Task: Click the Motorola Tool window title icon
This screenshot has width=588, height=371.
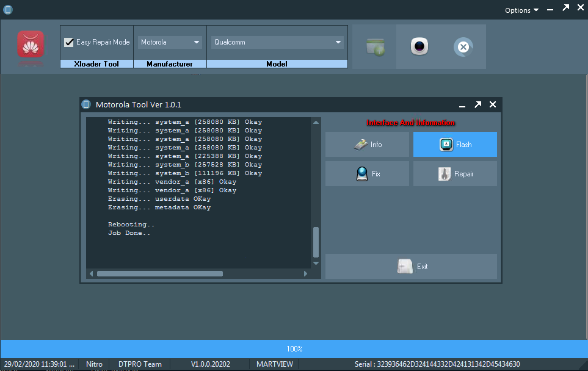Action: (86, 104)
